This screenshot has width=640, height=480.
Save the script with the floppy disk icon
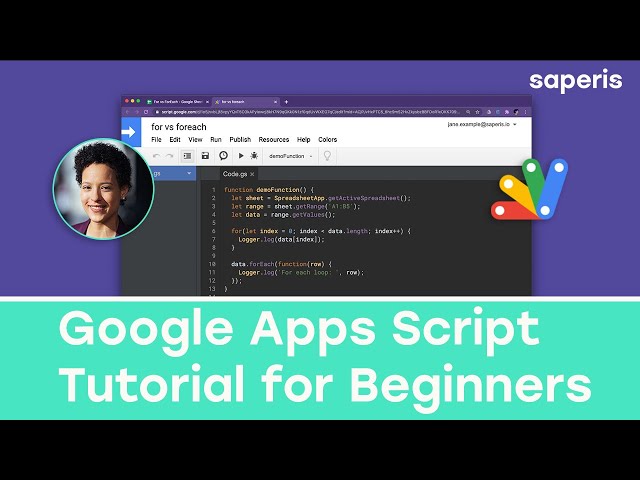point(205,156)
